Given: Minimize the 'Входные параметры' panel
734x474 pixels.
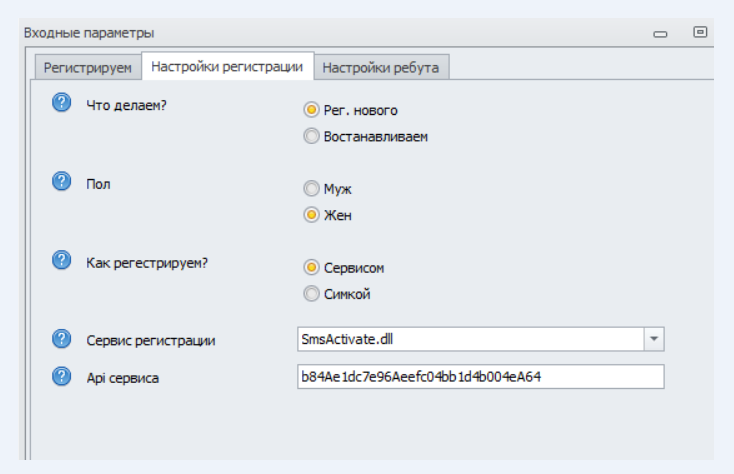Looking at the screenshot, I should pos(660,34).
